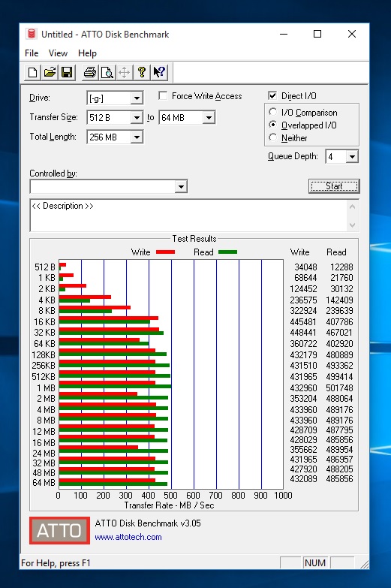Screen dimensions: 391x588
Task: Click the 64 MB row label in chart
Action: click(x=44, y=483)
